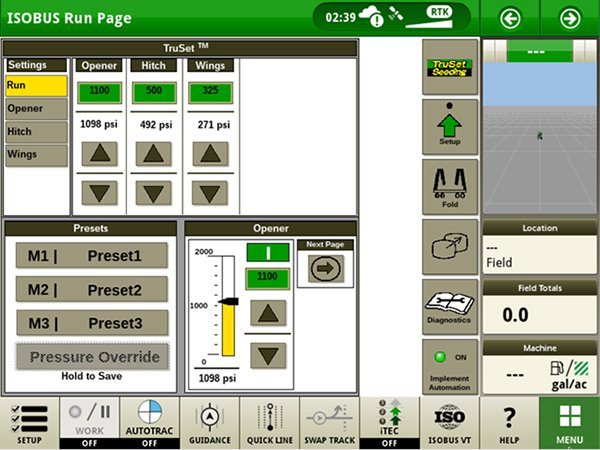The image size is (600, 450).
Task: Activate M1 Preset1 button
Action: [92, 255]
